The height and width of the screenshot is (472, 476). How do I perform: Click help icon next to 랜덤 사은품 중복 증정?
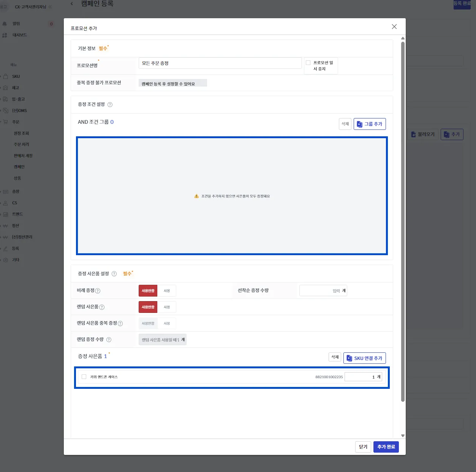[x=120, y=324]
